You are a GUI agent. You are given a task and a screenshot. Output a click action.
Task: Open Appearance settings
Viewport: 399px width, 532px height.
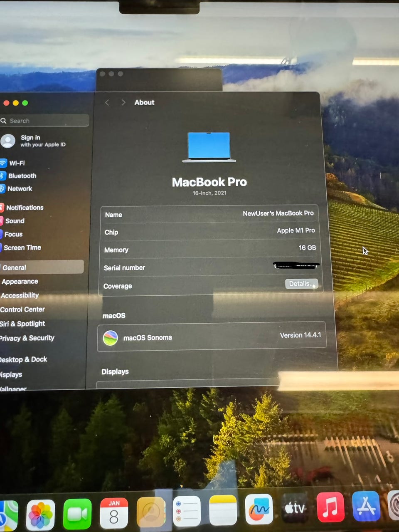[x=20, y=282]
